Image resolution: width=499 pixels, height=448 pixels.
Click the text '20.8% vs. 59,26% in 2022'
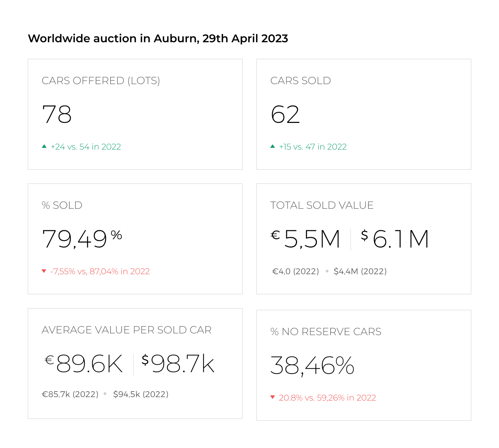327,398
